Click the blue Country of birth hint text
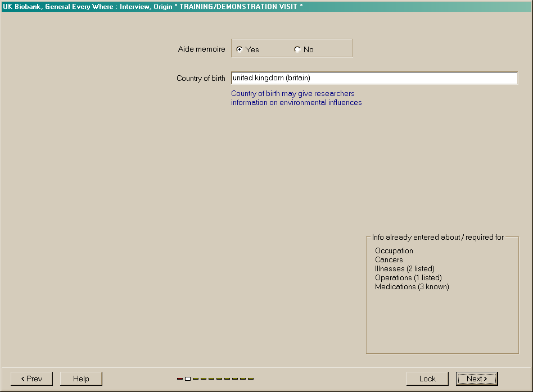 click(x=296, y=98)
